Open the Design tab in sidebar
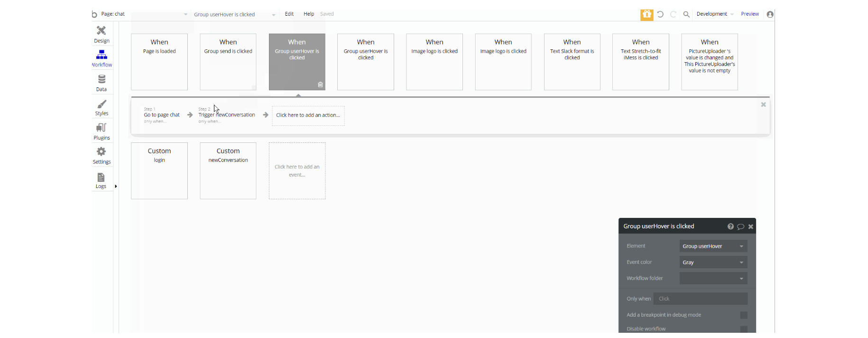Image resolution: width=868 pixels, height=338 pixels. (x=102, y=35)
